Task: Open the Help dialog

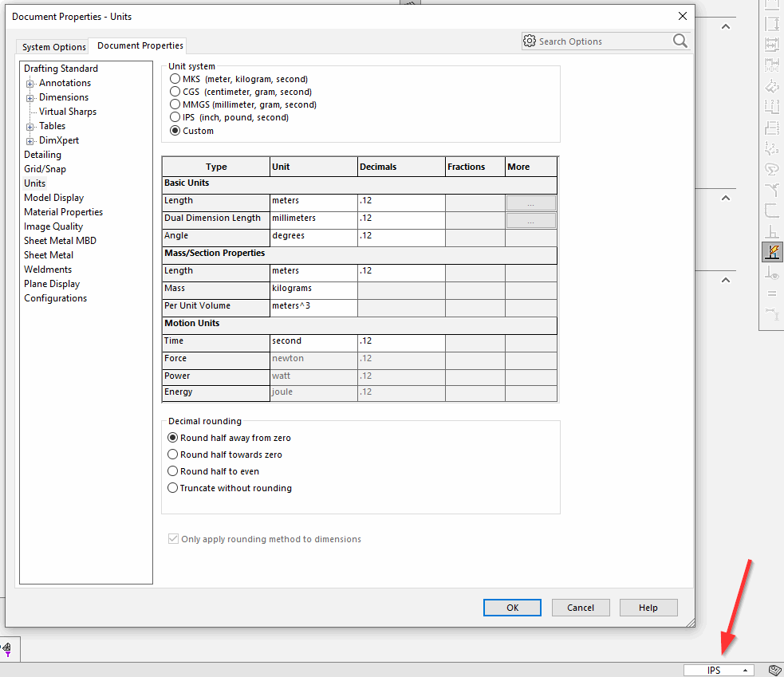Action: 648,607
